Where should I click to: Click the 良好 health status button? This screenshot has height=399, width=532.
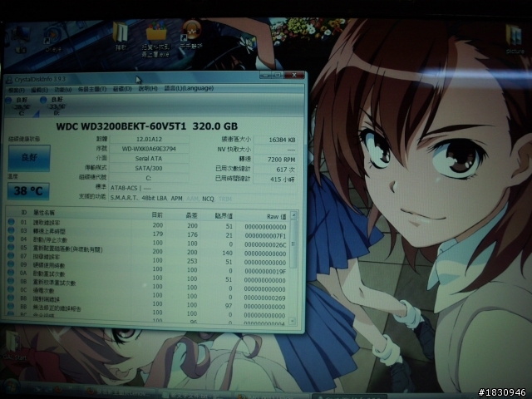(x=29, y=158)
